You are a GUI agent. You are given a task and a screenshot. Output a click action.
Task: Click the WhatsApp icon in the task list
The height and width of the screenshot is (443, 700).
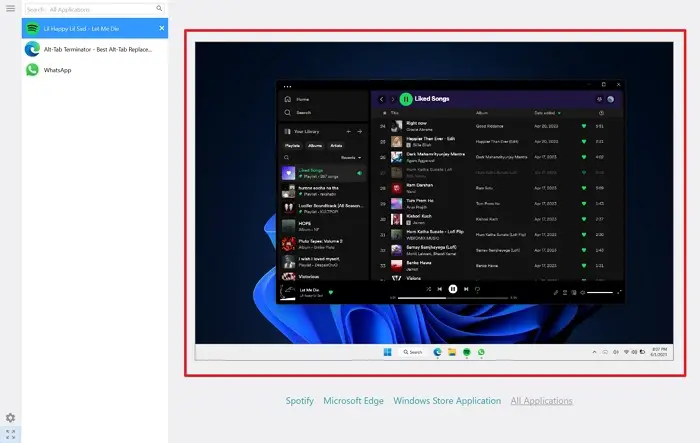pos(32,70)
